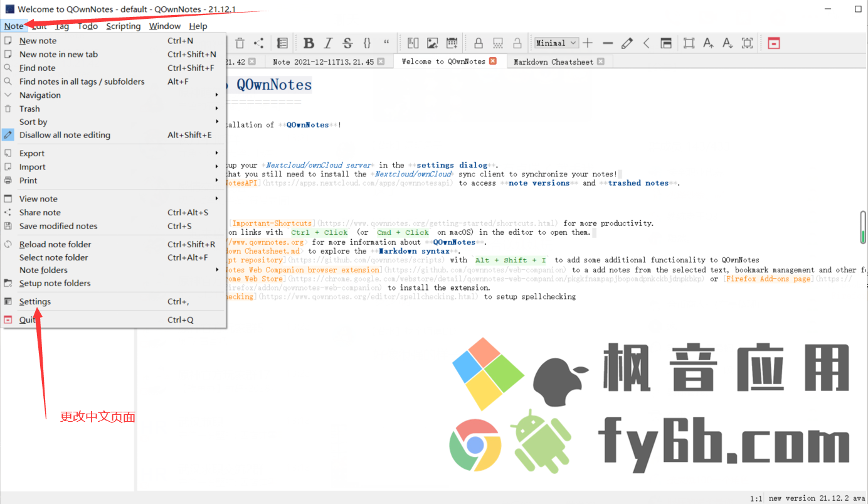Click the red quit icon in toolbar
This screenshot has width=868, height=504.
[x=774, y=43]
